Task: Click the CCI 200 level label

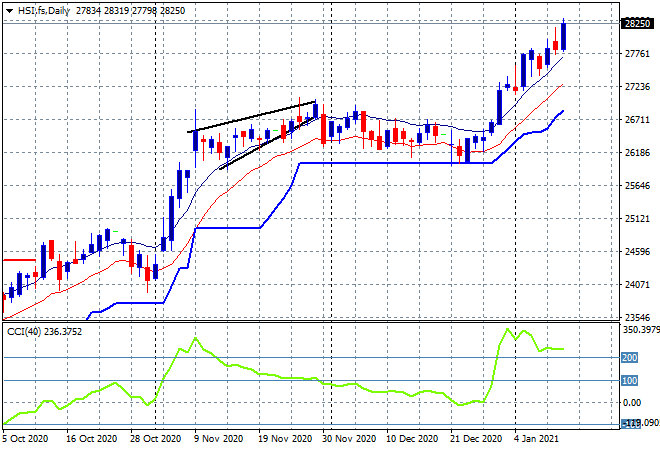Action: [x=630, y=358]
